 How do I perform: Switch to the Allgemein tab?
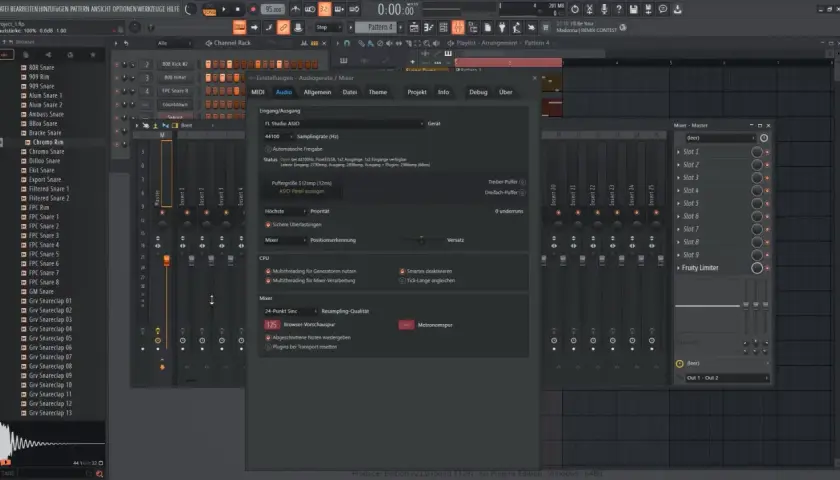coord(317,92)
